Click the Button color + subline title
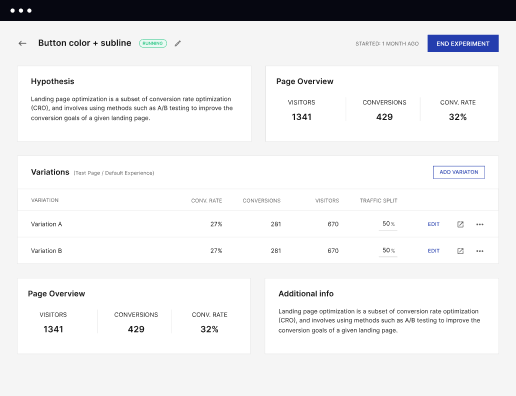This screenshot has height=396, width=516. click(x=85, y=43)
